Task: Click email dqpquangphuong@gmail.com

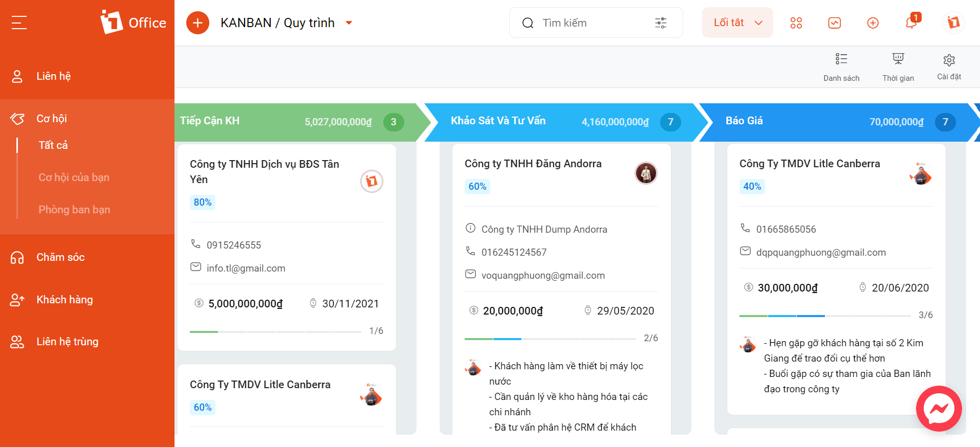Action: (x=821, y=253)
